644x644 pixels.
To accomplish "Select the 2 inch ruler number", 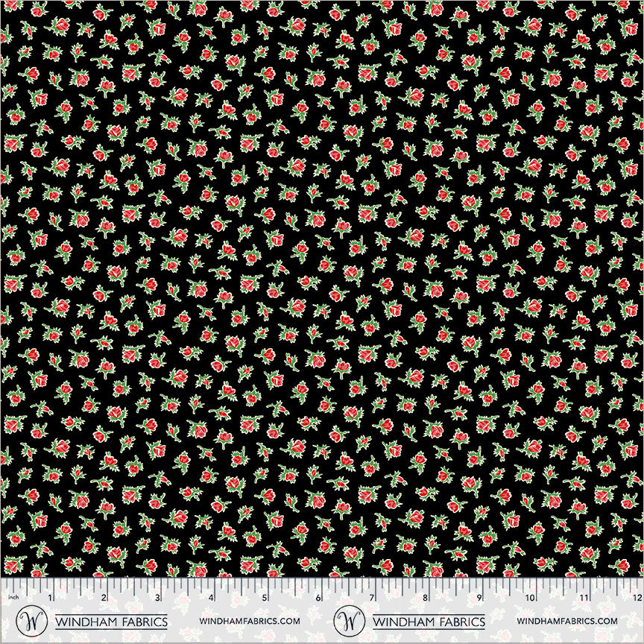I will click(x=104, y=599).
